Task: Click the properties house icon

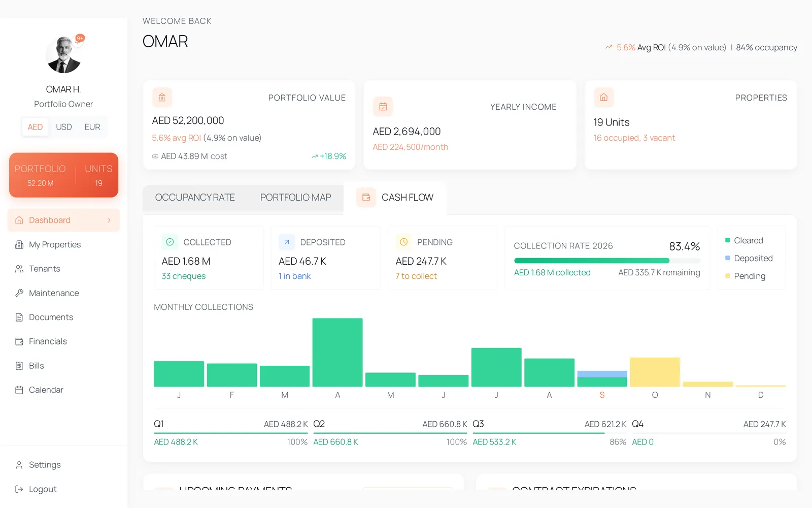Action: pos(603,98)
